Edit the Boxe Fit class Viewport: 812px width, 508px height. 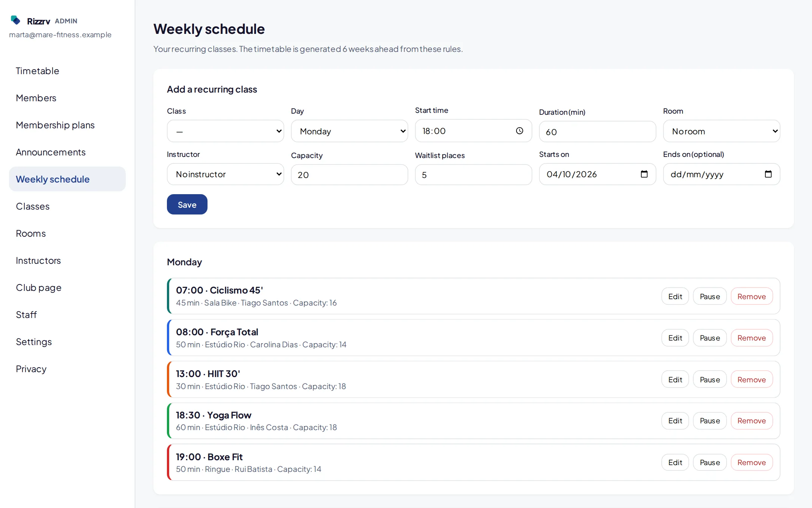point(675,462)
